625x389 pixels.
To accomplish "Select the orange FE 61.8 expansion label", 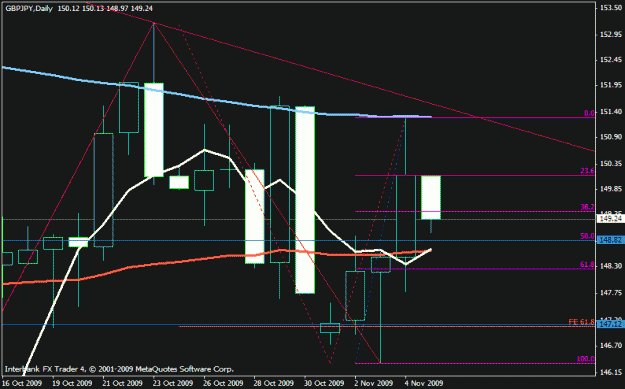I will pos(582,322).
